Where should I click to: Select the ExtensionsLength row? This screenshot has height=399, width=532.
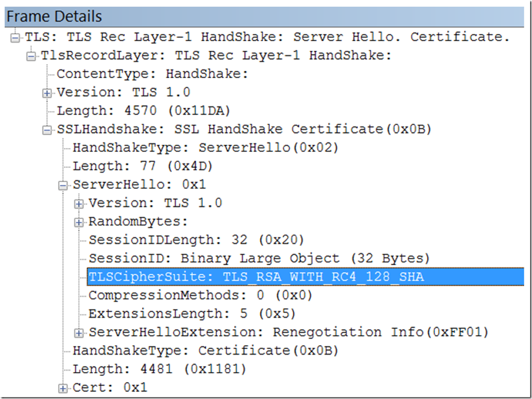[192, 314]
